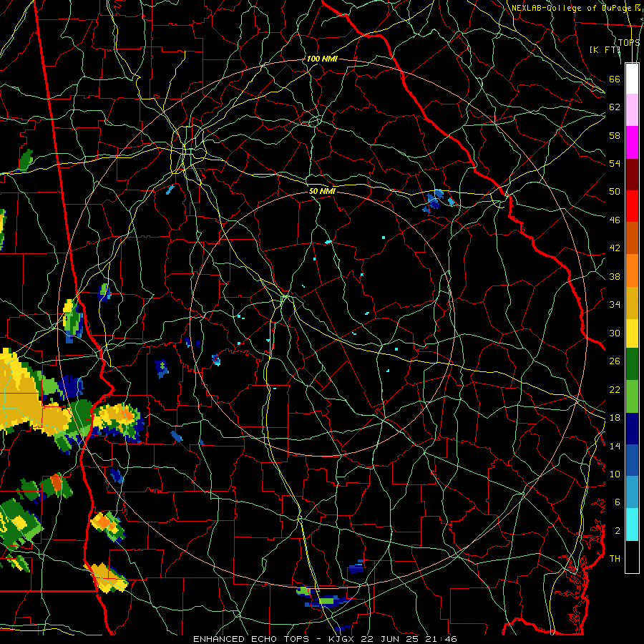644x644 pixels.
Task: Pick the light green legend swatch
Action: point(632,396)
